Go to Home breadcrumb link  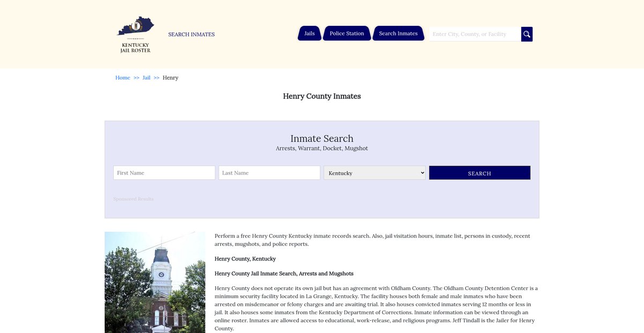[x=123, y=78]
